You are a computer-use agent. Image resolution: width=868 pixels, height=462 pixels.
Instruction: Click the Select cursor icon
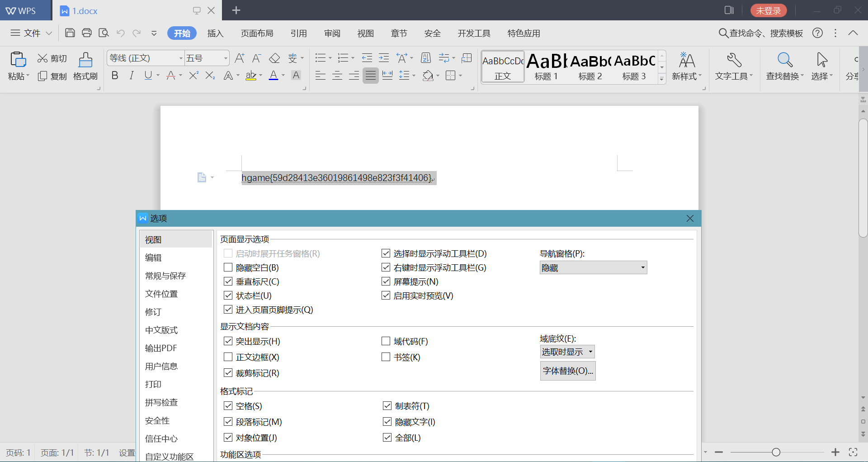click(x=822, y=60)
